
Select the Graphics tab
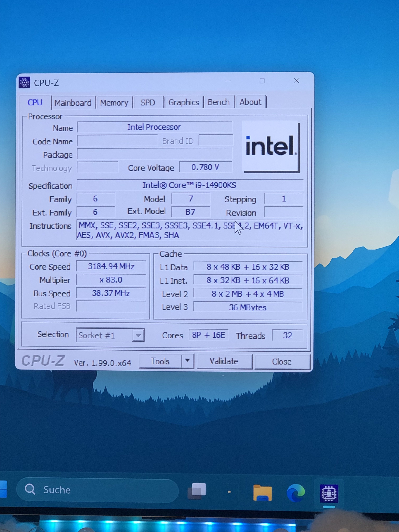tap(184, 103)
